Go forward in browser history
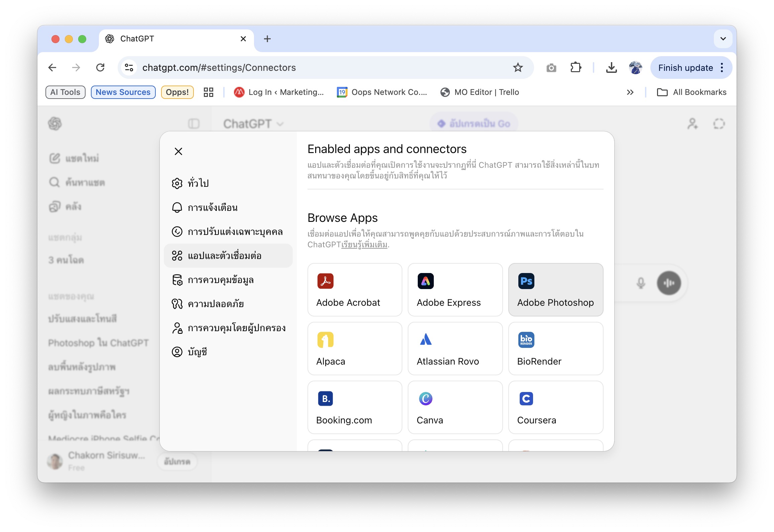The height and width of the screenshot is (532, 774). pyautogui.click(x=76, y=68)
